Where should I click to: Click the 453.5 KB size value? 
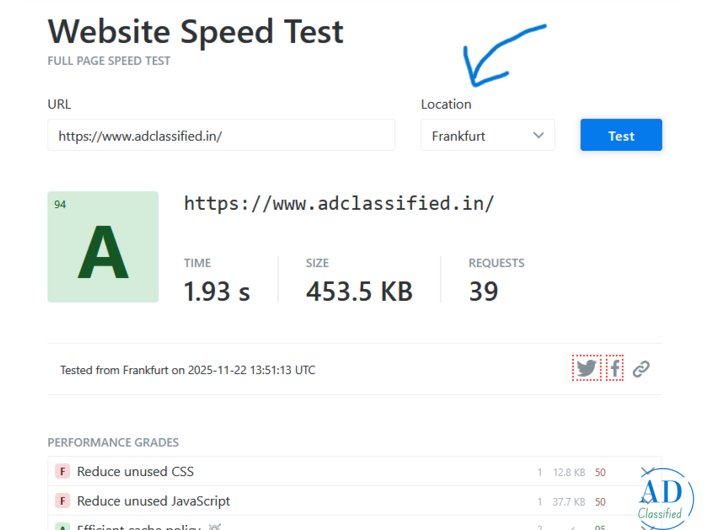tap(359, 291)
